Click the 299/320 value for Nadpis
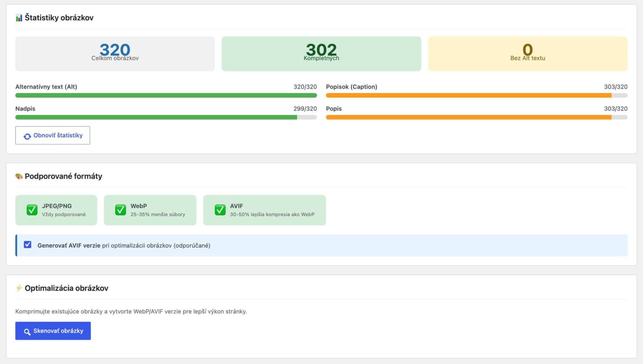The image size is (643, 364). 305,108
